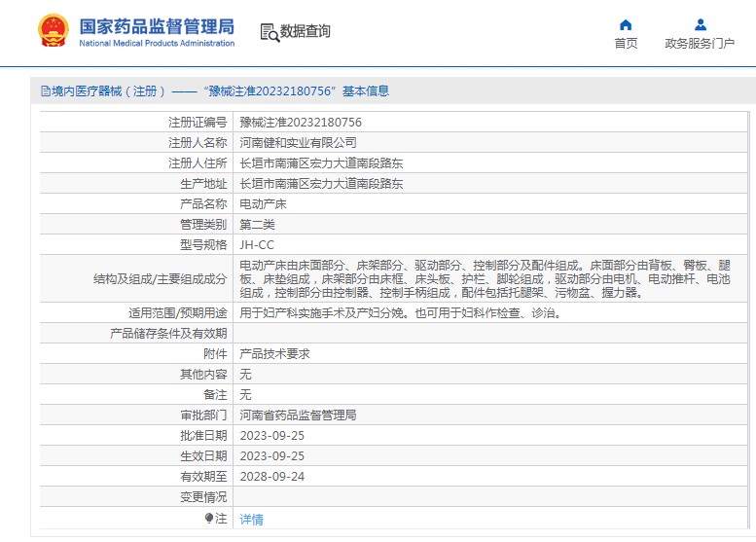Click the 注册人住所 label
This screenshot has width=756, height=542.
click(198, 163)
